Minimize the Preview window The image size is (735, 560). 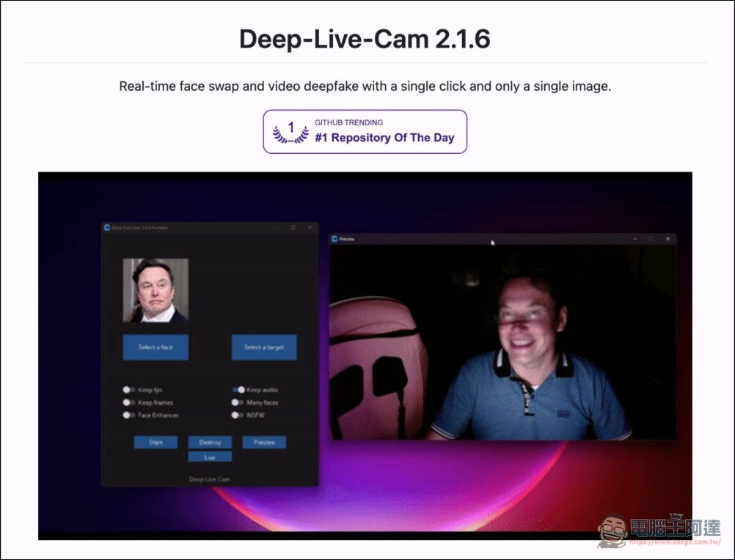pyautogui.click(x=635, y=239)
